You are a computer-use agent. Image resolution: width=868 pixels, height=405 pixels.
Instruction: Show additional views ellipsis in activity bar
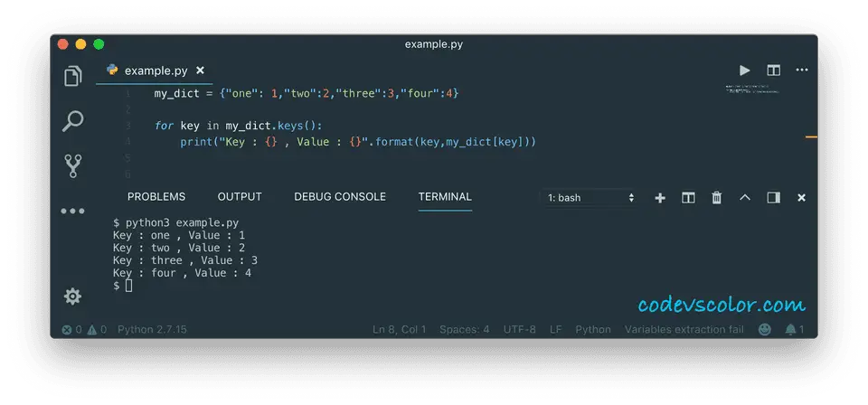(x=72, y=211)
